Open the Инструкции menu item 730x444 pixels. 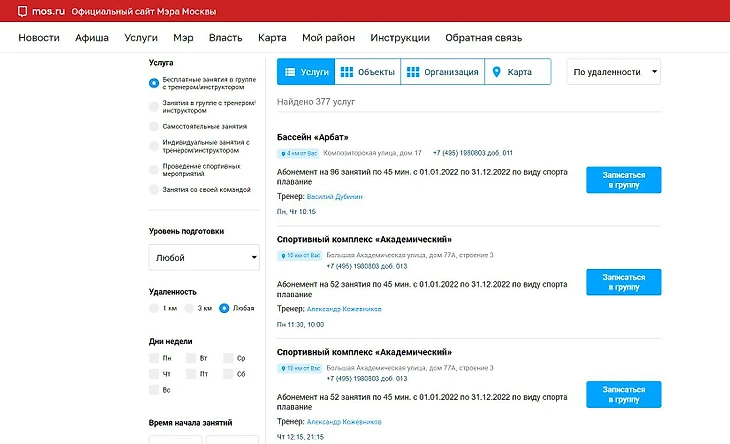(x=400, y=38)
